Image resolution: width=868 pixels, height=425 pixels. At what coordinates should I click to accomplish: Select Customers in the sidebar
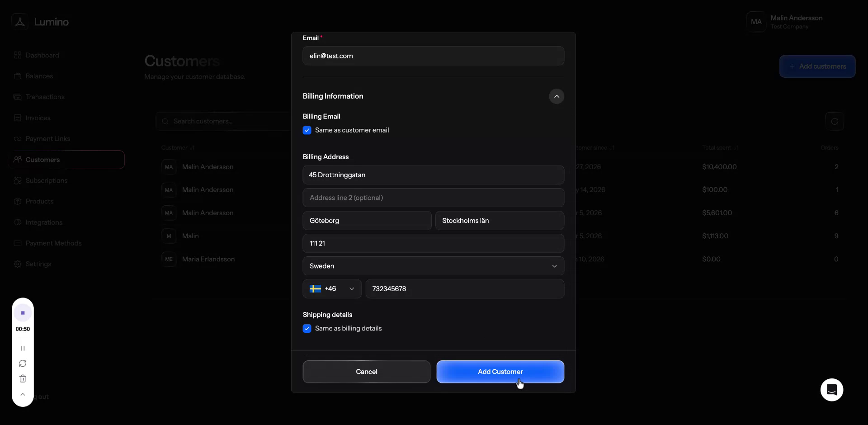[66, 160]
